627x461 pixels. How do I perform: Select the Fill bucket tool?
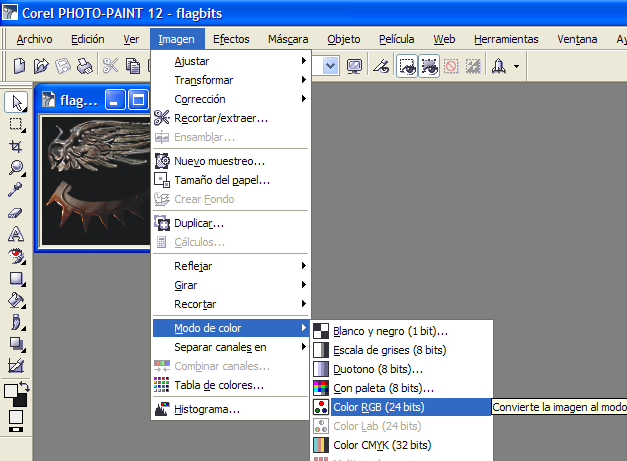click(16, 300)
